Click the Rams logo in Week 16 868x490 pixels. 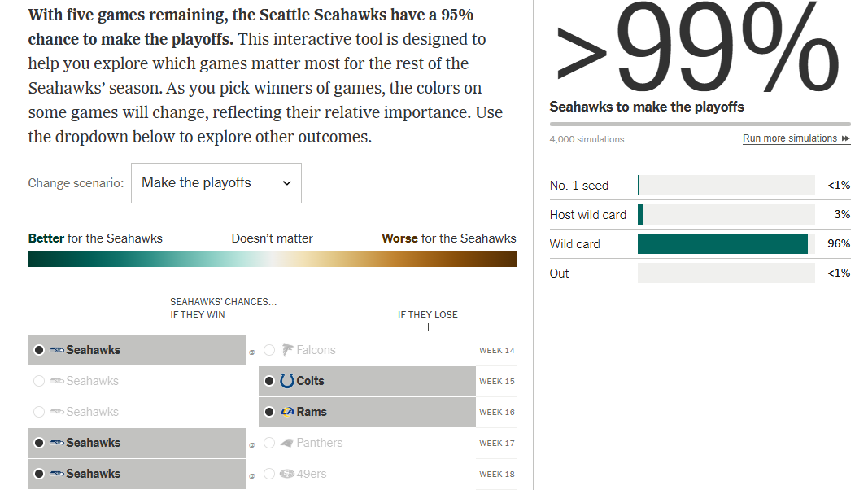click(x=287, y=412)
